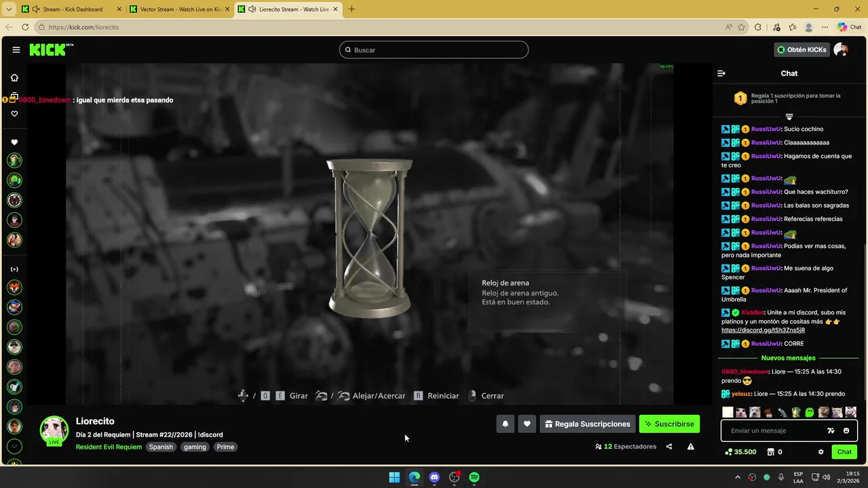868x488 pixels.
Task: Jump to Nuevos mensajes in chat
Action: pos(788,358)
